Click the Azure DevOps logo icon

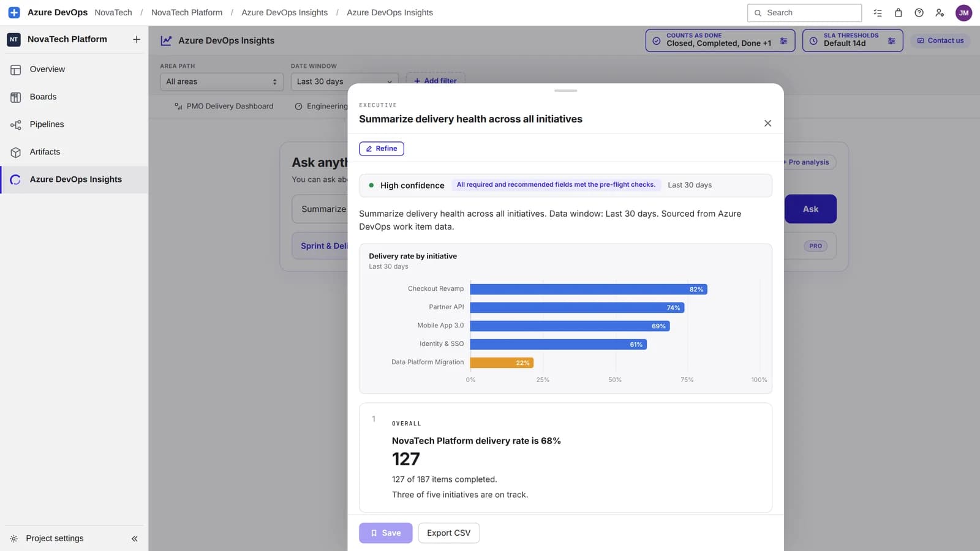pos(14,12)
